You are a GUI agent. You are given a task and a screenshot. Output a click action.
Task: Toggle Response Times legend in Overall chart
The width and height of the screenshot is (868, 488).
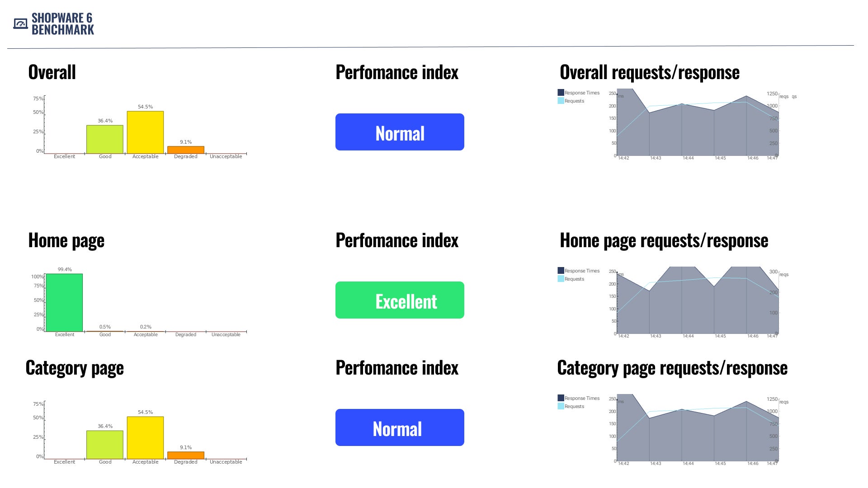point(579,93)
